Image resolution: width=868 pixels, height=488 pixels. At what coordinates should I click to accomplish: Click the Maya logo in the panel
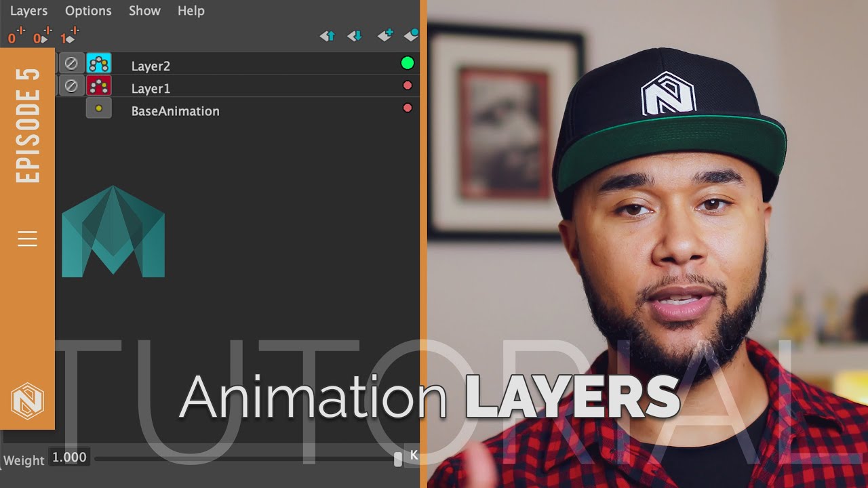[113, 230]
